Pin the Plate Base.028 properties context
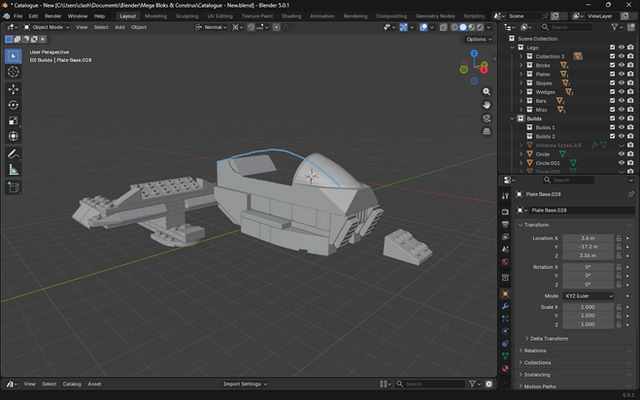This screenshot has width=640, height=400. click(630, 194)
